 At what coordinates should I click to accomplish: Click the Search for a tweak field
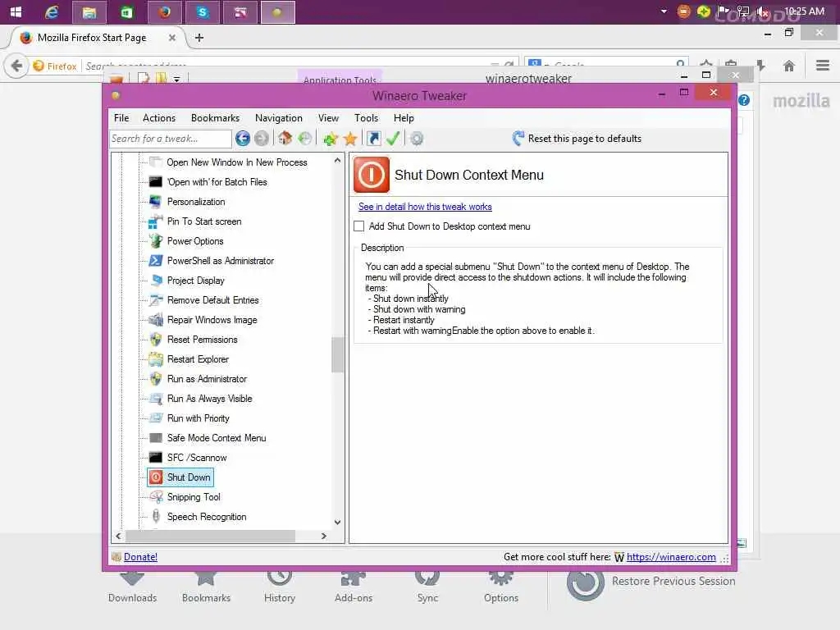pyautogui.click(x=171, y=139)
